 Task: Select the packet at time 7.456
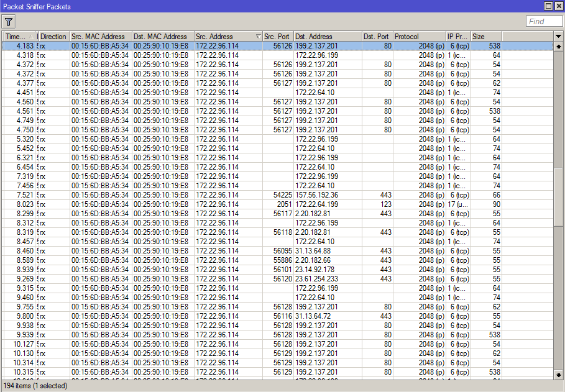click(277, 186)
